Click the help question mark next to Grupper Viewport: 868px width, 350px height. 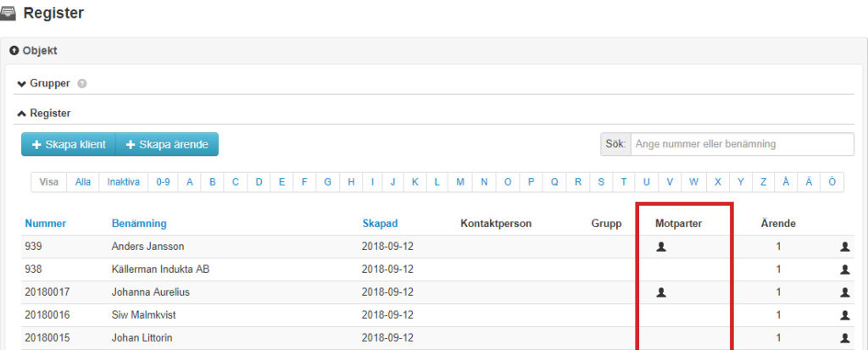(x=82, y=84)
